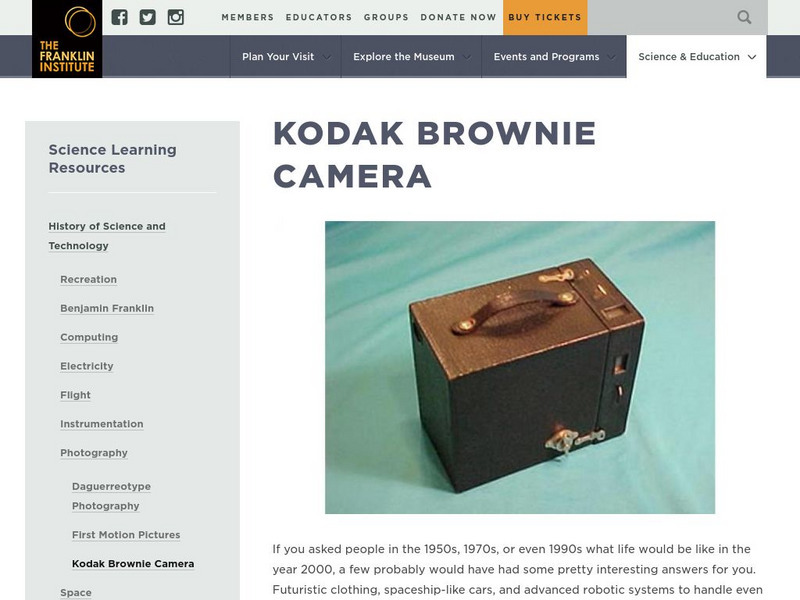Open History of Science and Technology
Screen dimensions: 800x600
pos(107,236)
